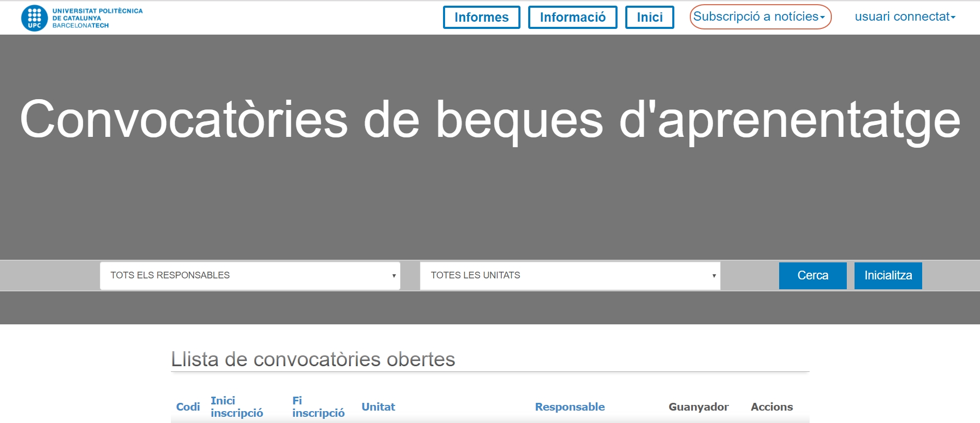Click the Llista de convocatòries obertes heading

click(313, 359)
